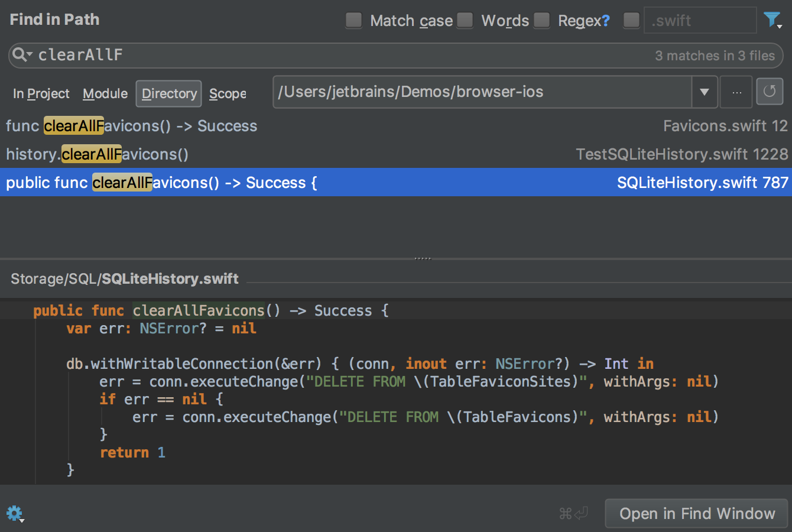Image resolution: width=792 pixels, height=532 pixels.
Task: Enable the Regex checkbox
Action: pyautogui.click(x=541, y=20)
